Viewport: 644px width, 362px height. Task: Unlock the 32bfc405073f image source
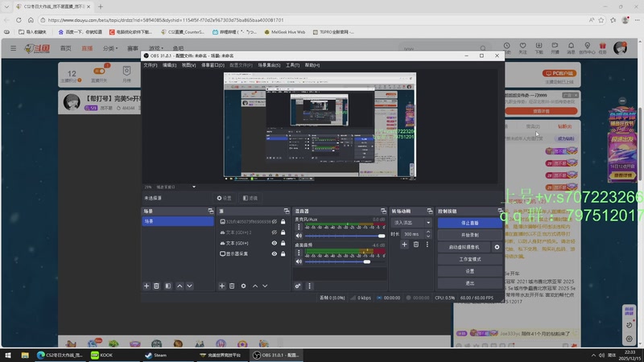[x=283, y=222]
